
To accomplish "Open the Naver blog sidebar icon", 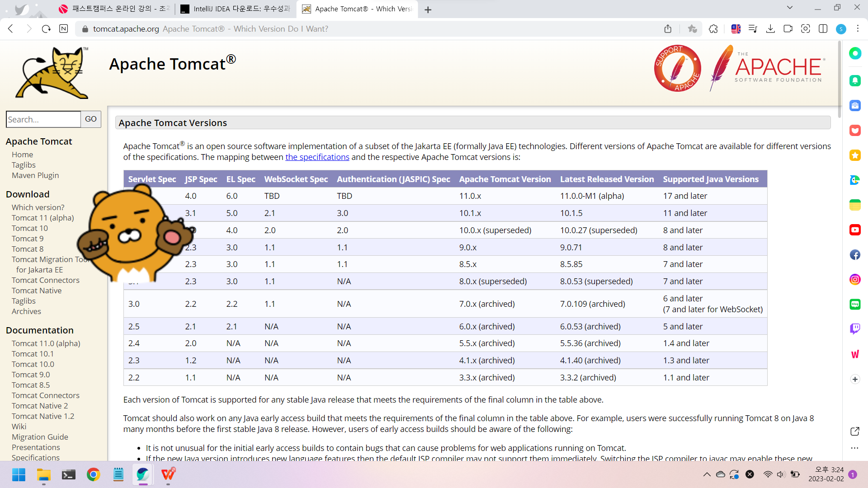I will 855,305.
